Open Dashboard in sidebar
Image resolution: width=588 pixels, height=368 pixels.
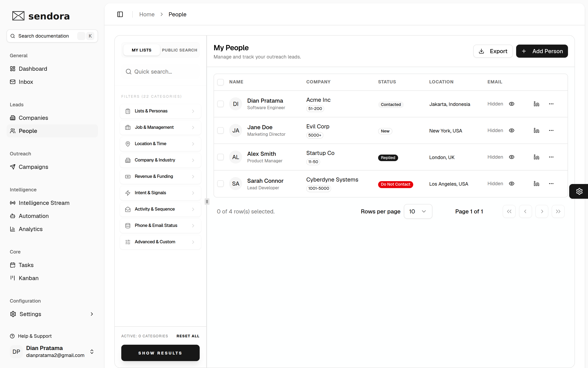click(52, 69)
